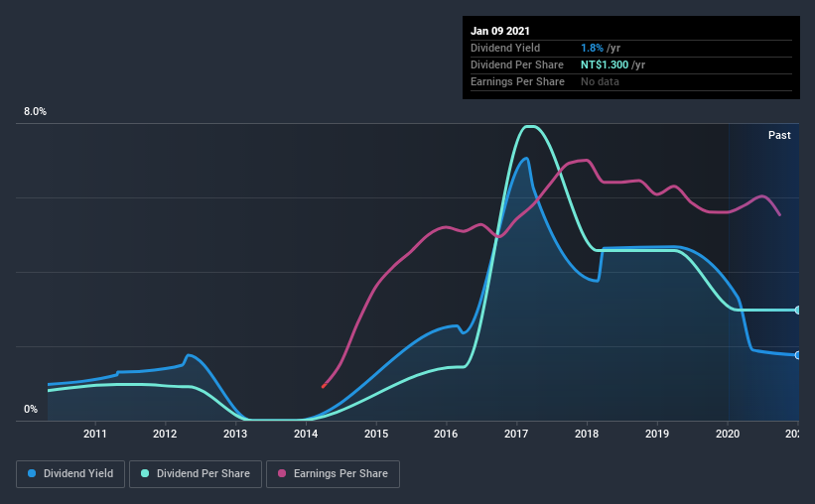Click the 2017 x-axis label
This screenshot has height=504, width=815.
pos(516,434)
